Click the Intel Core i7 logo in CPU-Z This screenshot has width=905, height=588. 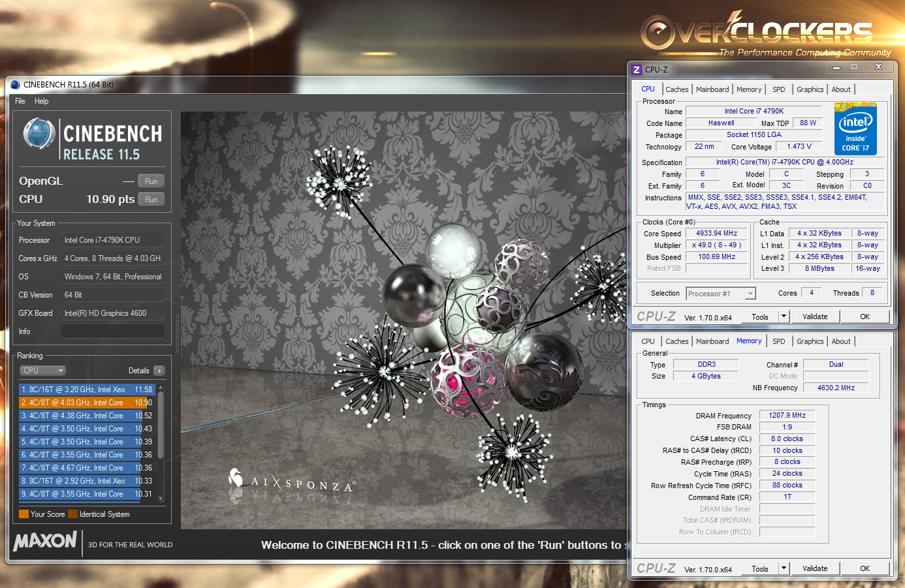tap(855, 129)
